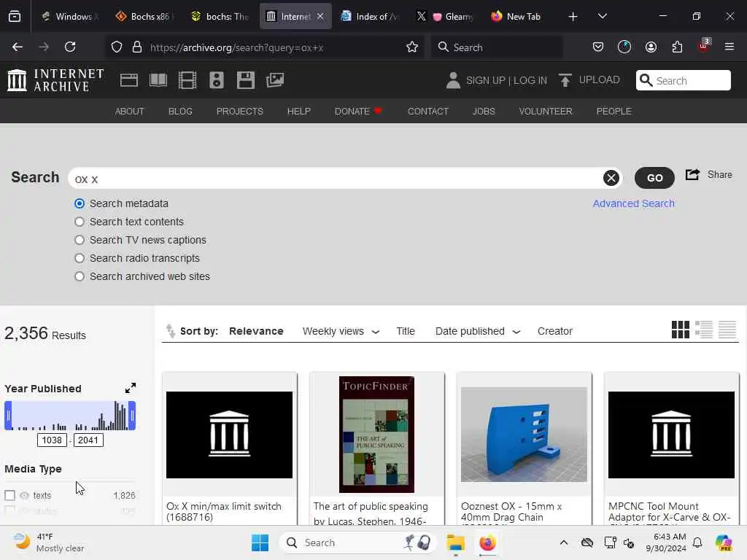This screenshot has height=560, width=747.
Task: Toggle texts visibility eye icon
Action: tap(24, 496)
